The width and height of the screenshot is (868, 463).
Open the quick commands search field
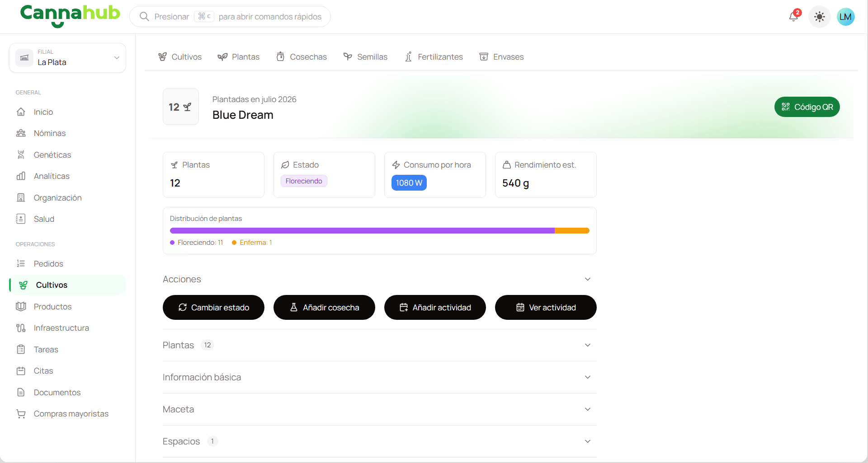[230, 17]
